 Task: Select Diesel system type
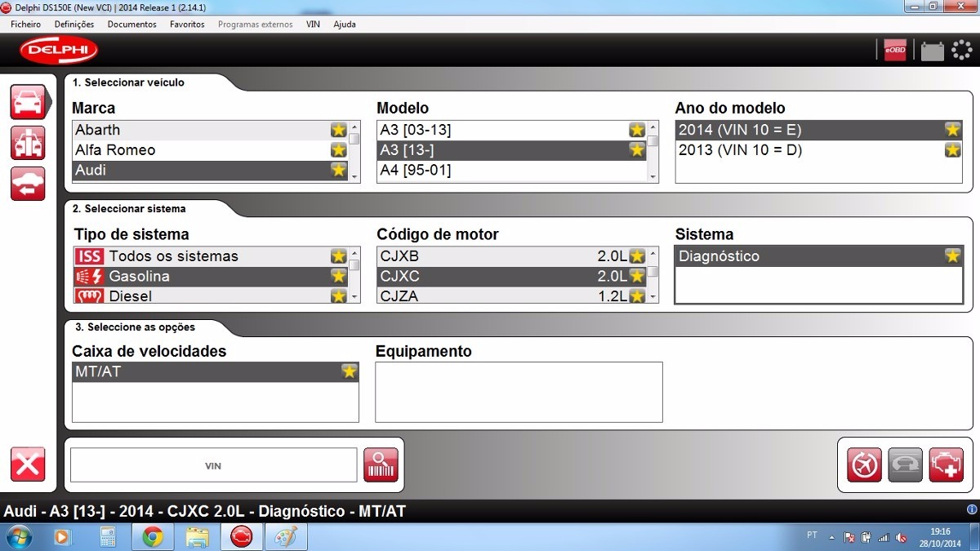(x=210, y=295)
